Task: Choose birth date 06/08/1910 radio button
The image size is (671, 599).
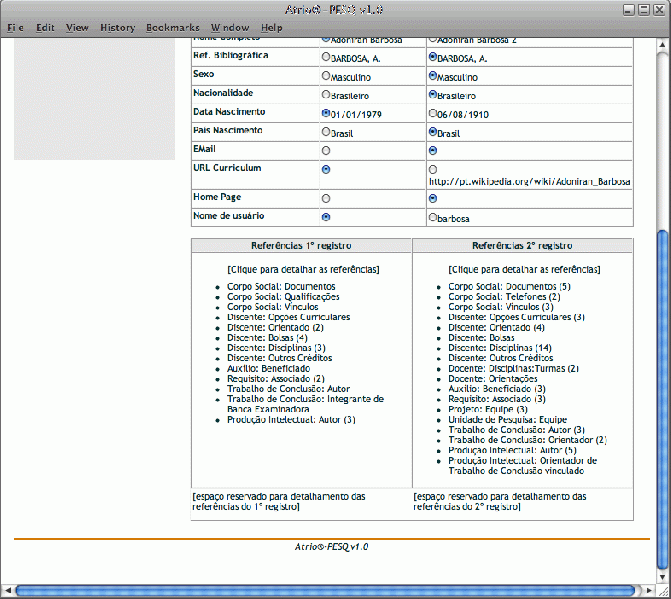Action: (432, 113)
